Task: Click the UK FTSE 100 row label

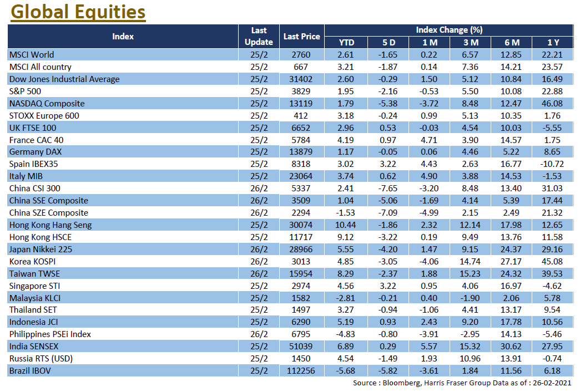Action: (32, 128)
